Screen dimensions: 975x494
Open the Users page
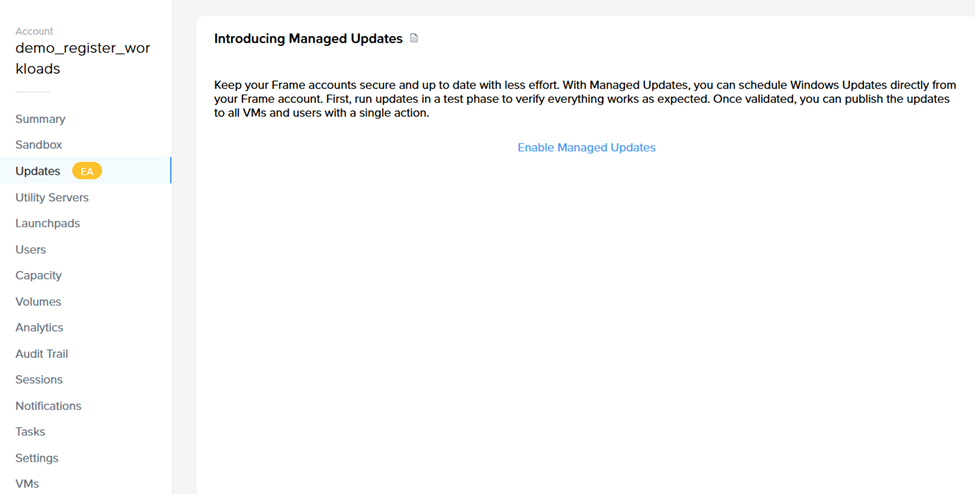(31, 250)
